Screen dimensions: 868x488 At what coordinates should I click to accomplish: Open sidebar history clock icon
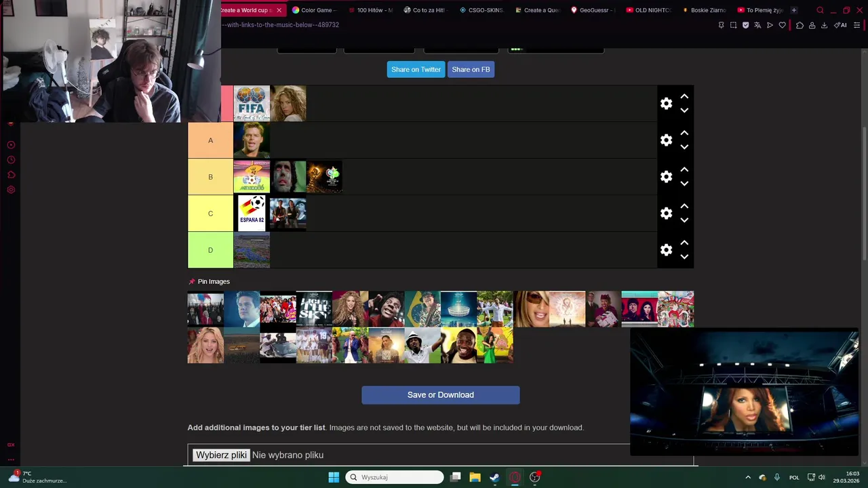tap(11, 160)
